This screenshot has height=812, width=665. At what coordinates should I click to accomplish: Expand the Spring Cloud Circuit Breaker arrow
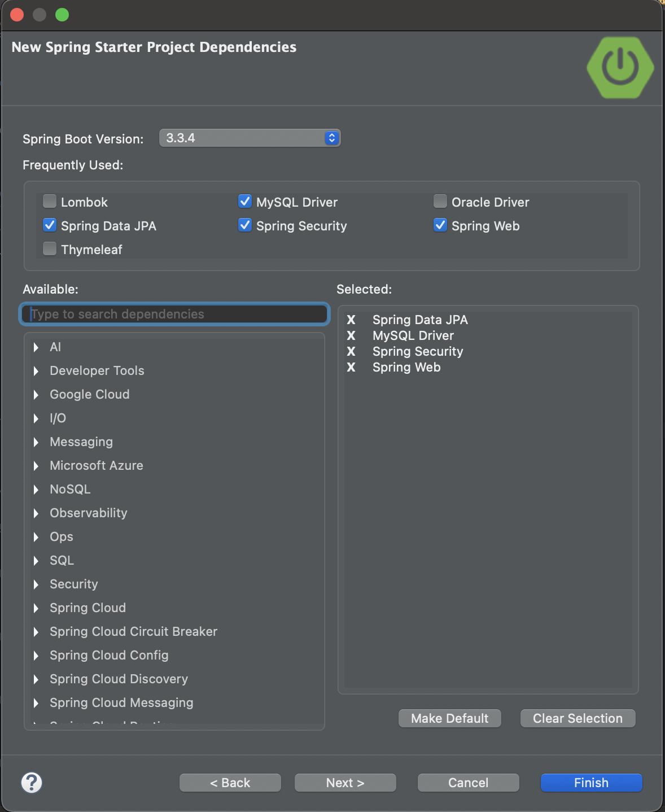[36, 632]
